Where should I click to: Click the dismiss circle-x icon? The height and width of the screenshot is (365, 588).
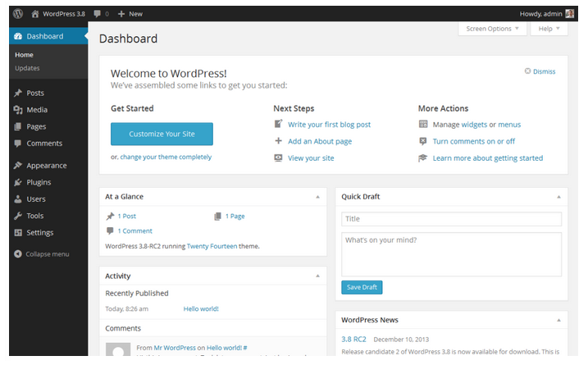pos(527,71)
